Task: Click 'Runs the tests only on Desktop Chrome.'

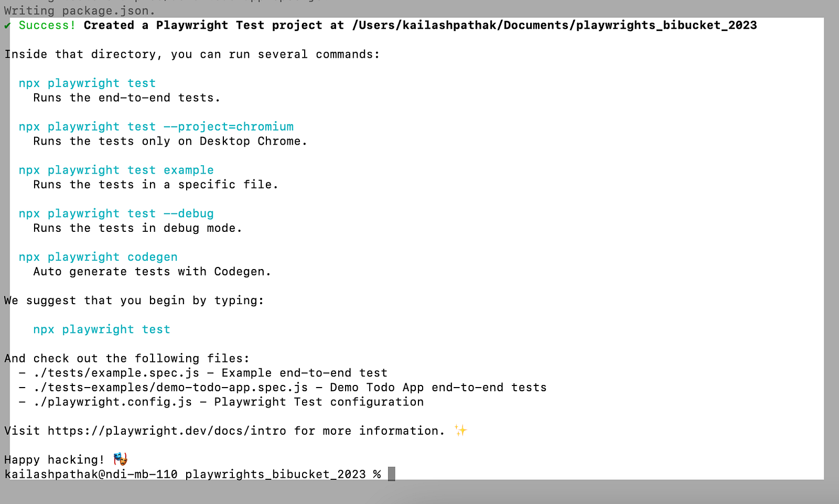Action: pos(170,142)
